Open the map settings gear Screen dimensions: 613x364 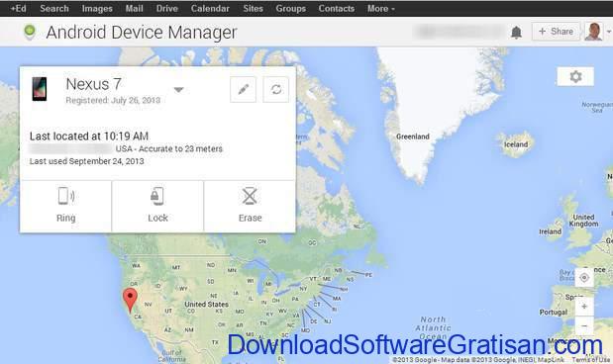click(575, 76)
